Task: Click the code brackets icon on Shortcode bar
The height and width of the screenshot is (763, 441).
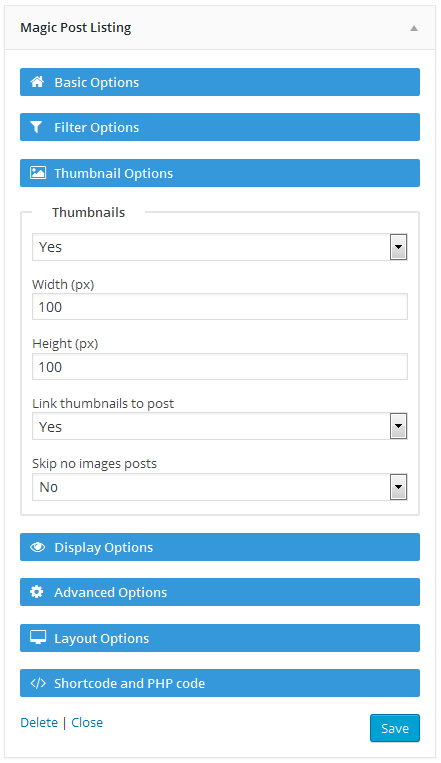Action: click(x=38, y=683)
